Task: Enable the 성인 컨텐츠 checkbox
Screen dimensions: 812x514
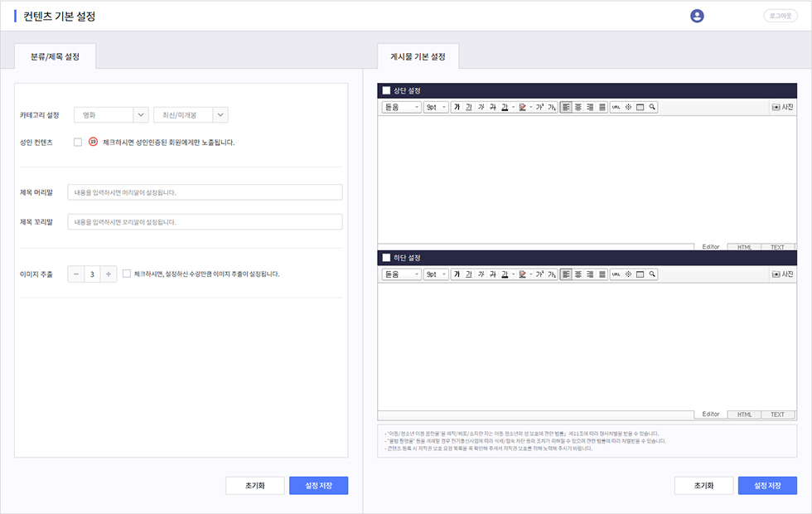Action: (78, 142)
